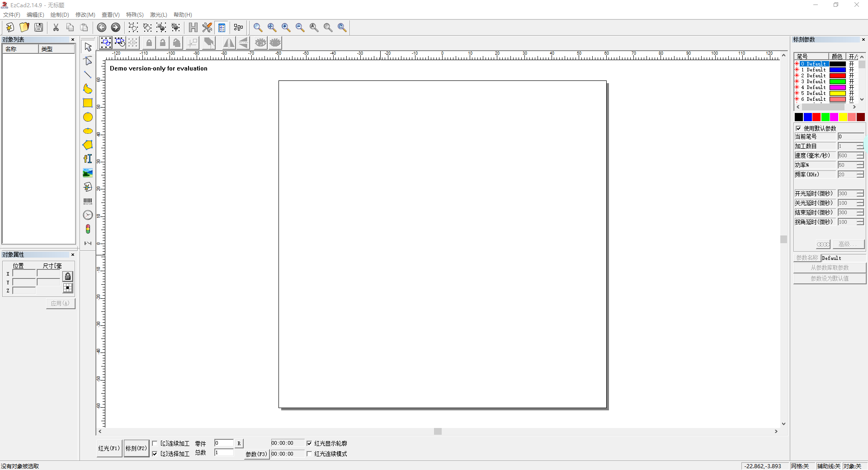The width and height of the screenshot is (868, 470).
Task: Click the 参数(F3) button
Action: tap(256, 454)
